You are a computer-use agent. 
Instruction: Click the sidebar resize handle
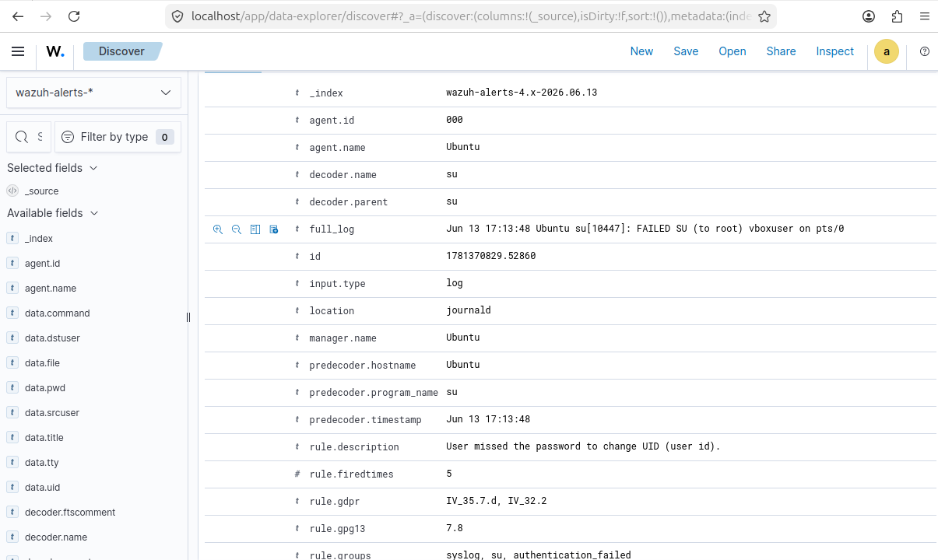point(188,317)
